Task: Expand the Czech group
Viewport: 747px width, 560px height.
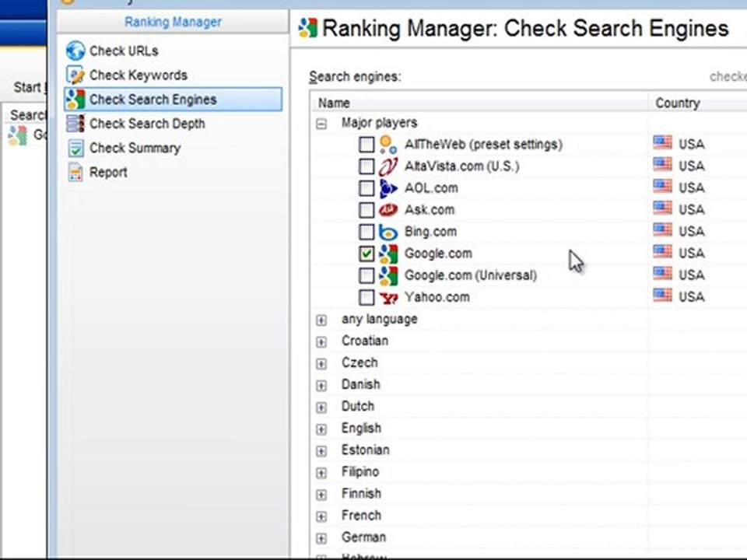Action: pos(321,364)
